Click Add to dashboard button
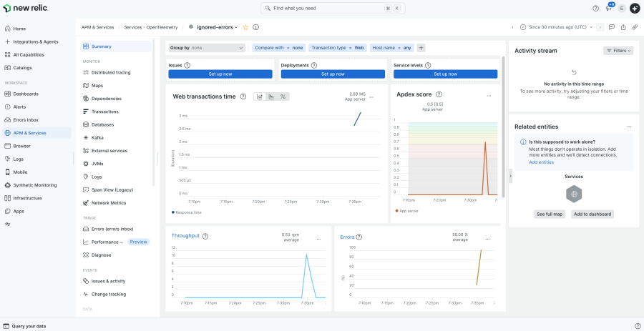The height and width of the screenshot is (331, 644). [x=592, y=214]
